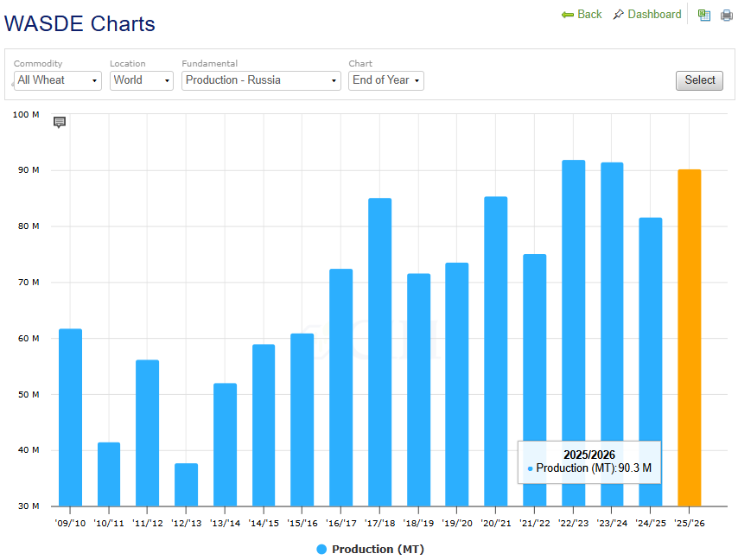This screenshot has width=738, height=560.
Task: Open the Chart dropdown End of Year
Action: pos(385,80)
